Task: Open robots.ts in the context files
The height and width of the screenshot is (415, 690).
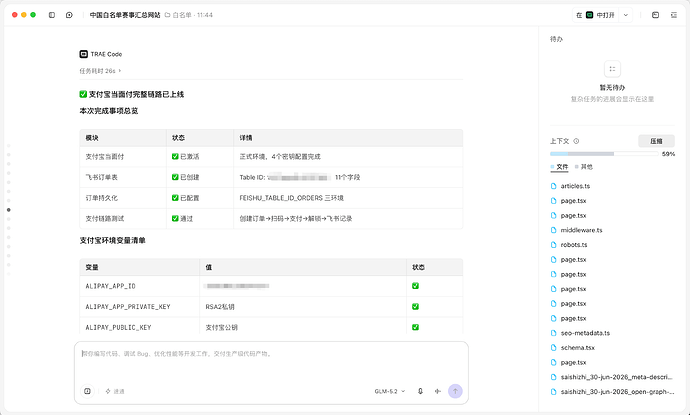Action: click(574, 245)
